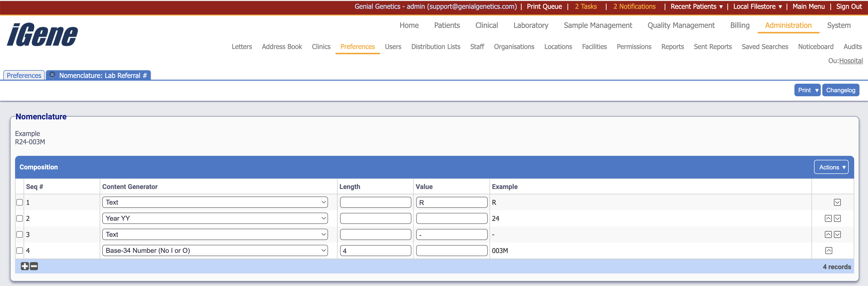
Task: Tick the checkbox for sequence row 1
Action: click(x=20, y=202)
